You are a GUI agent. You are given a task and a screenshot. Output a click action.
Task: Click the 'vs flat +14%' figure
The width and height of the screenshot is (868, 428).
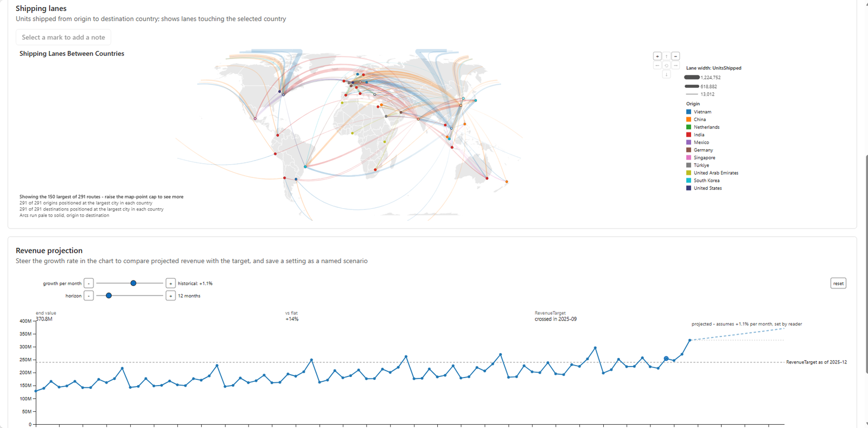coord(292,316)
